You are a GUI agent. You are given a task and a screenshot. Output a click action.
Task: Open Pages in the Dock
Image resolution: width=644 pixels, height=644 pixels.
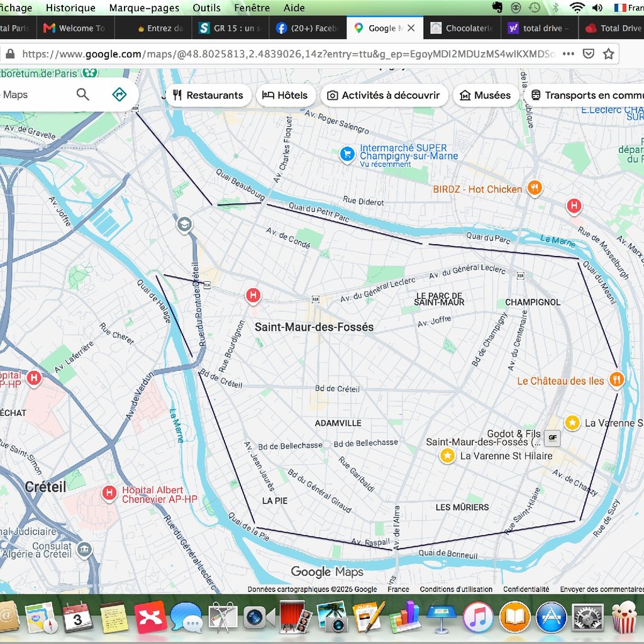369,618
